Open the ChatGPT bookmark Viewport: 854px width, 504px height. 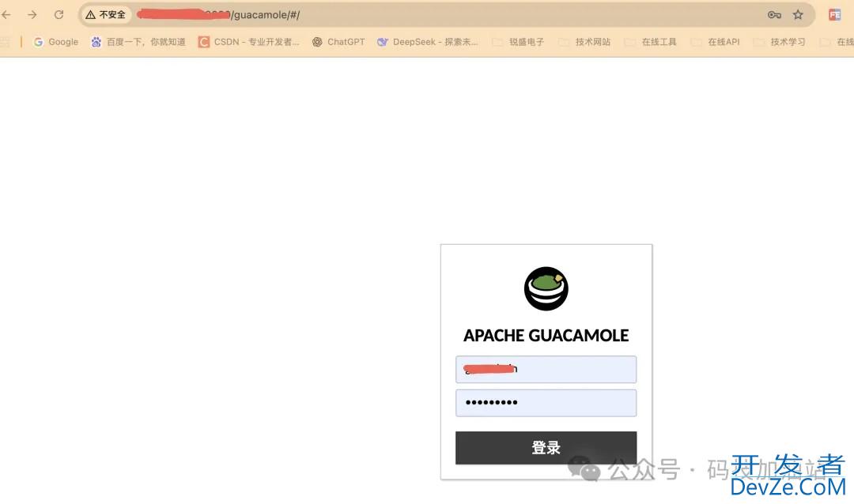pos(338,42)
